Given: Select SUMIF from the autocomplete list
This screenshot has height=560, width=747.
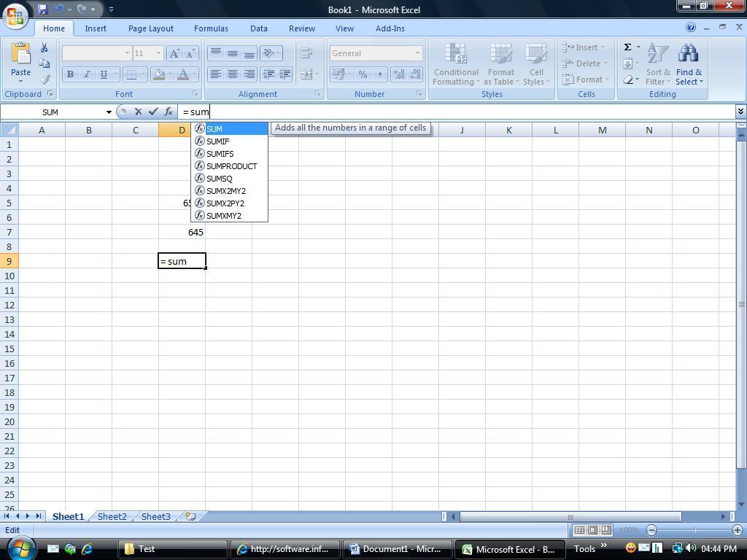Looking at the screenshot, I should pyautogui.click(x=218, y=141).
